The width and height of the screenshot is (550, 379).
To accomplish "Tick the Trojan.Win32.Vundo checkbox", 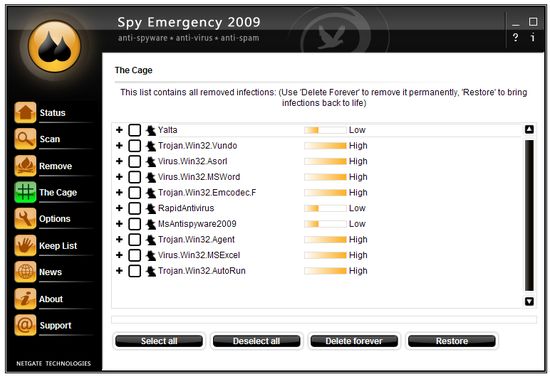I will 134,146.
